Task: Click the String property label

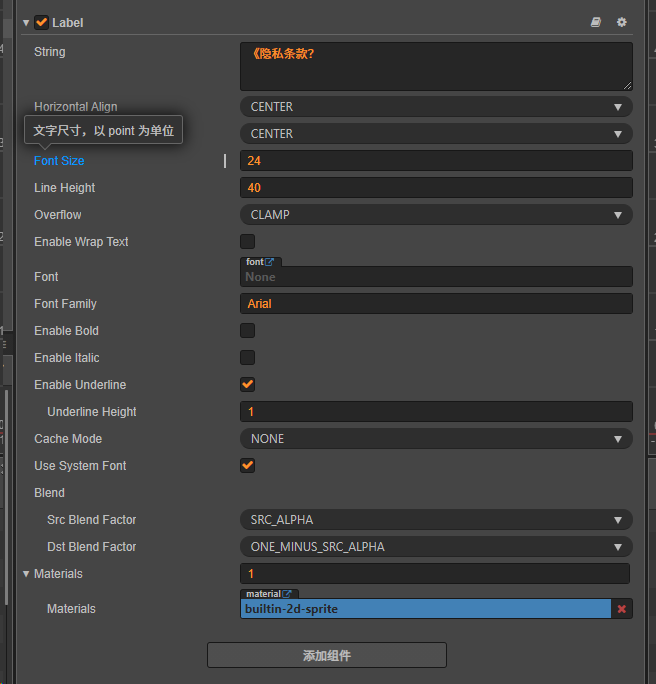Action: click(50, 52)
